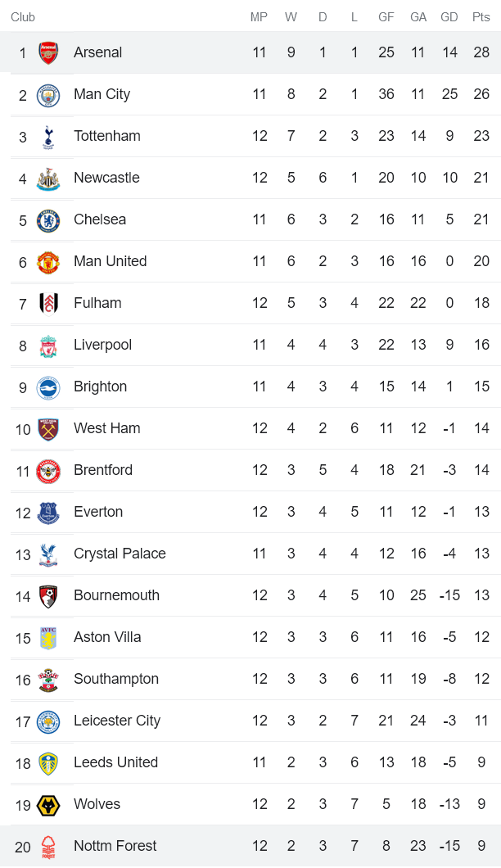The height and width of the screenshot is (868, 501).
Task: Click the Man United club crest
Action: pos(48,262)
